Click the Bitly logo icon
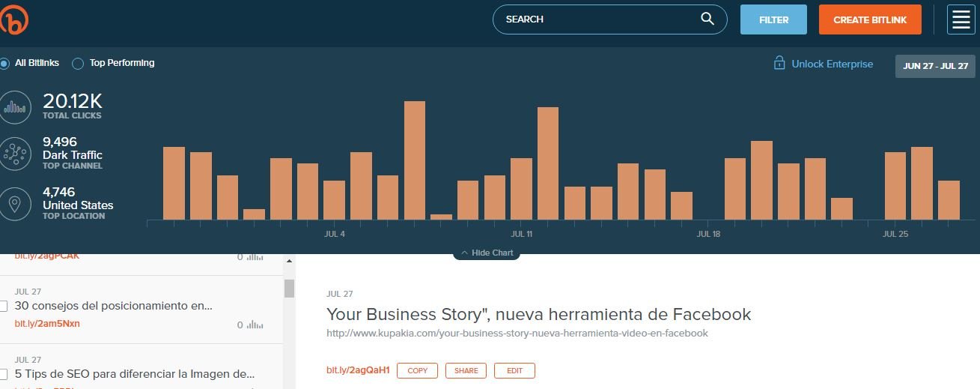Screen dimensions: 980x389 pyautogui.click(x=13, y=19)
